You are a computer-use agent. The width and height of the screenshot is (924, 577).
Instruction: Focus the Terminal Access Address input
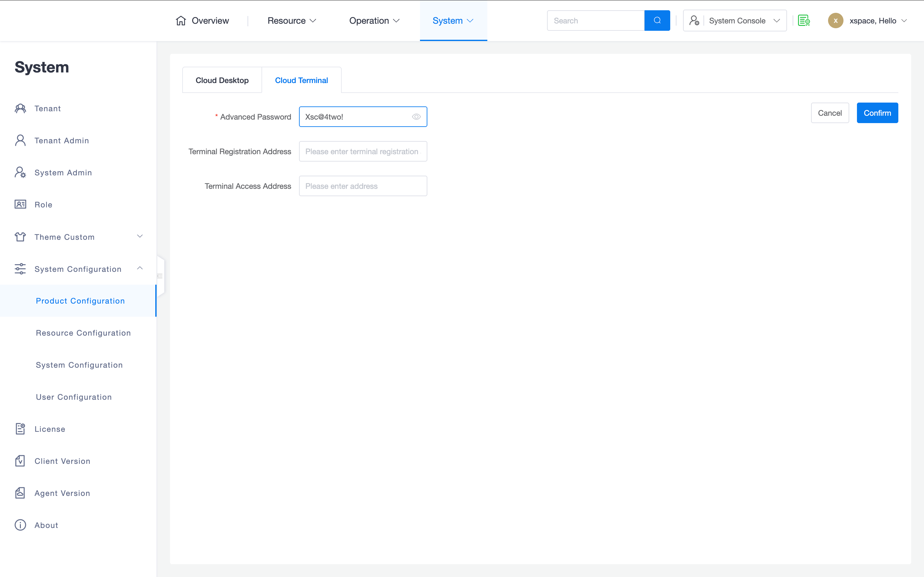pos(363,186)
